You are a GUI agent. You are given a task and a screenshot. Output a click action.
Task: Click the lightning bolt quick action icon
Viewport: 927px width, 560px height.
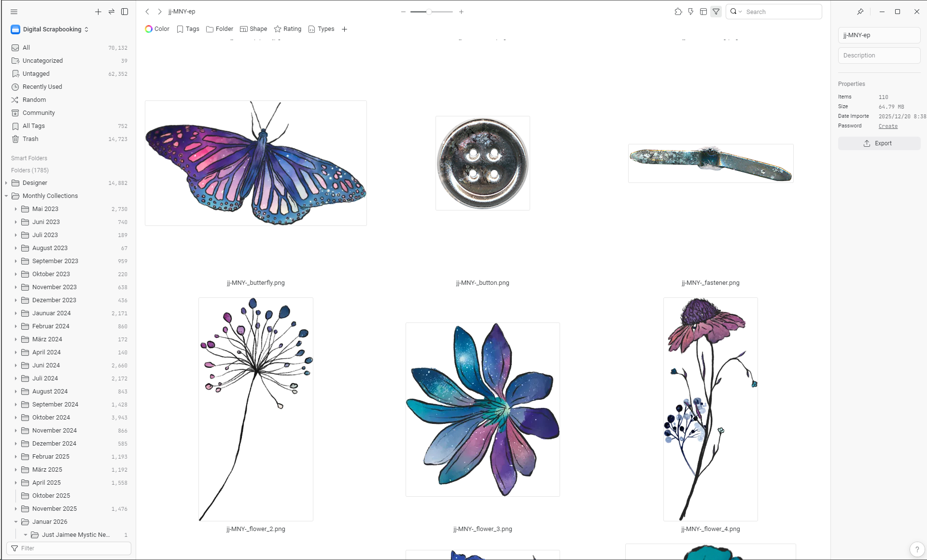tap(691, 12)
